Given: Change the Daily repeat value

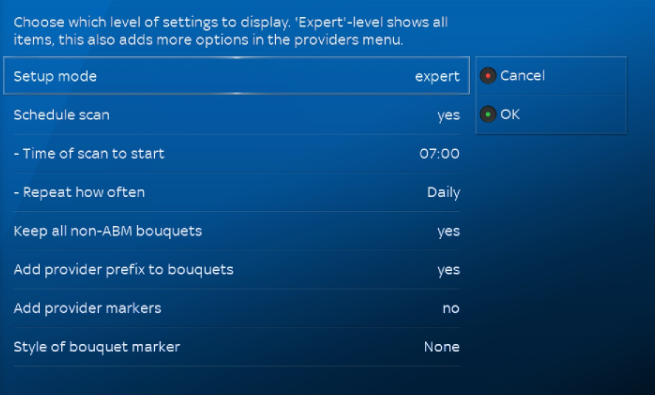Looking at the screenshot, I should [x=443, y=192].
